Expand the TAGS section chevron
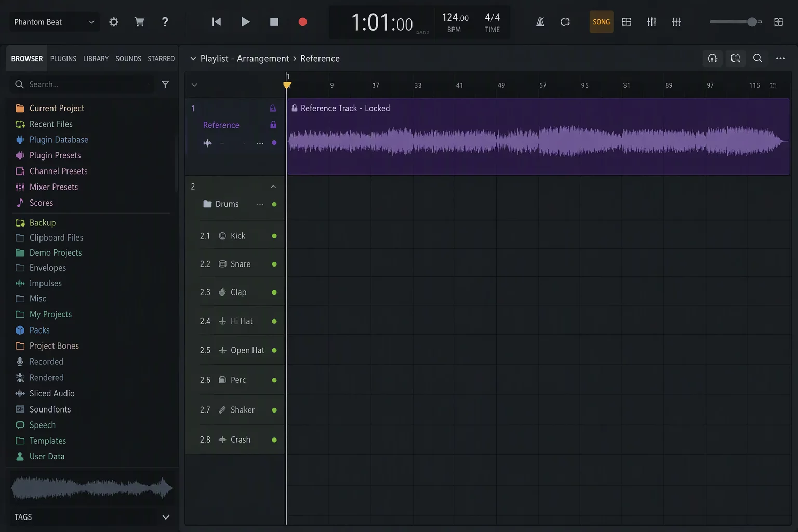This screenshot has width=798, height=532. (x=166, y=517)
